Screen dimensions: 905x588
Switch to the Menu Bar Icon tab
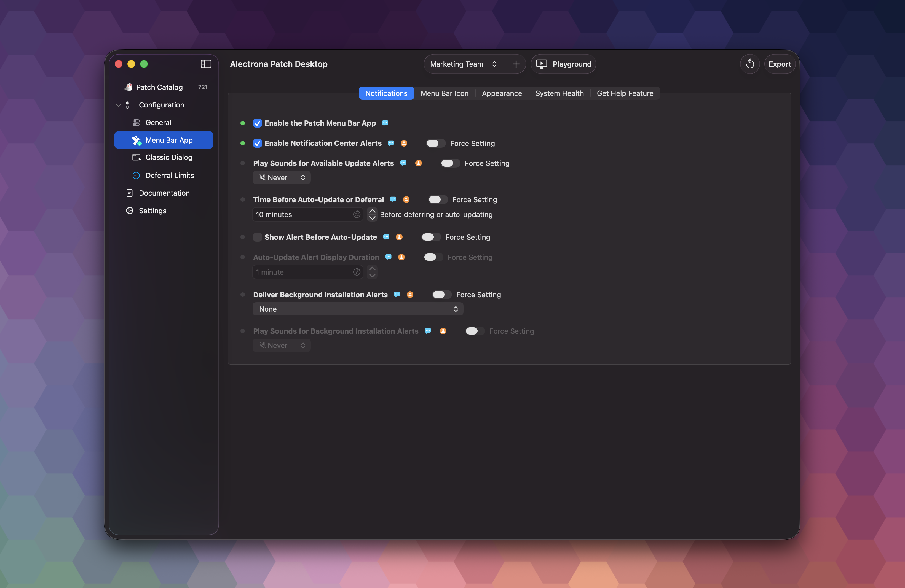click(444, 93)
